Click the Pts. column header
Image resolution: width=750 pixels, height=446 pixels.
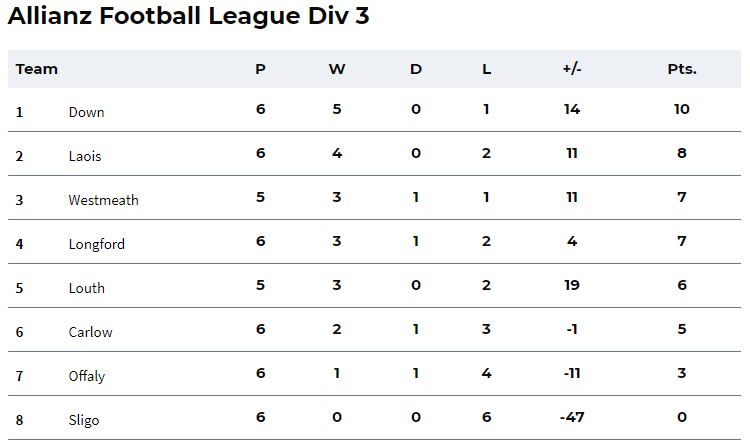click(682, 69)
